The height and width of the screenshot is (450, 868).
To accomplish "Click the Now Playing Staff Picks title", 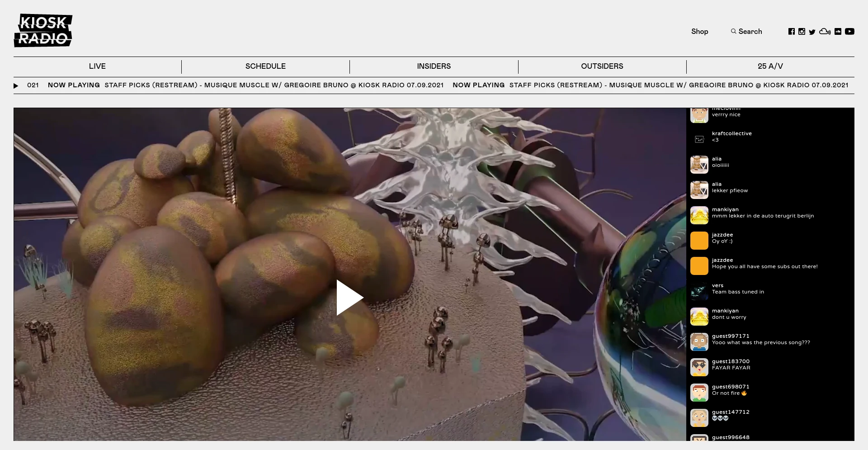I will pyautogui.click(x=274, y=85).
